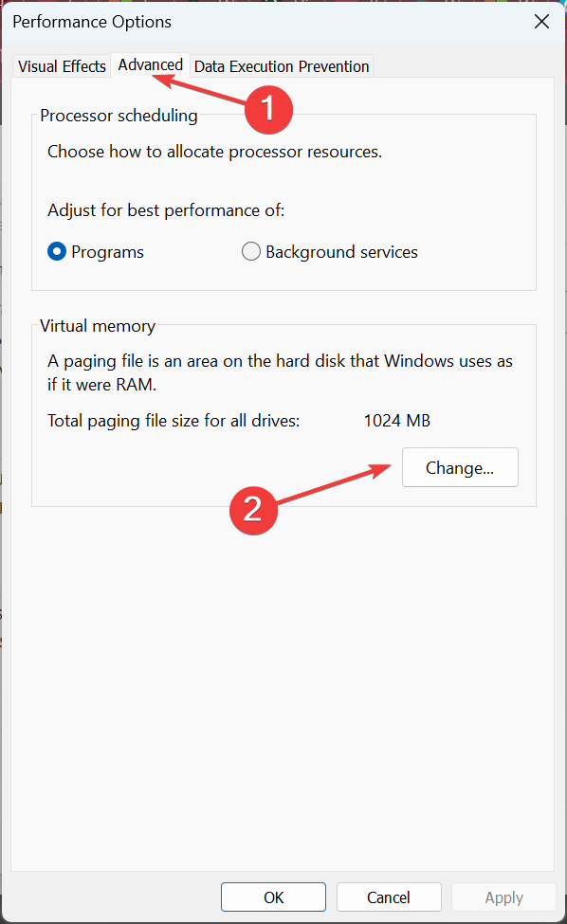Open the Data Execution Prevention tab
Image resolution: width=567 pixels, height=924 pixels.
coord(282,66)
